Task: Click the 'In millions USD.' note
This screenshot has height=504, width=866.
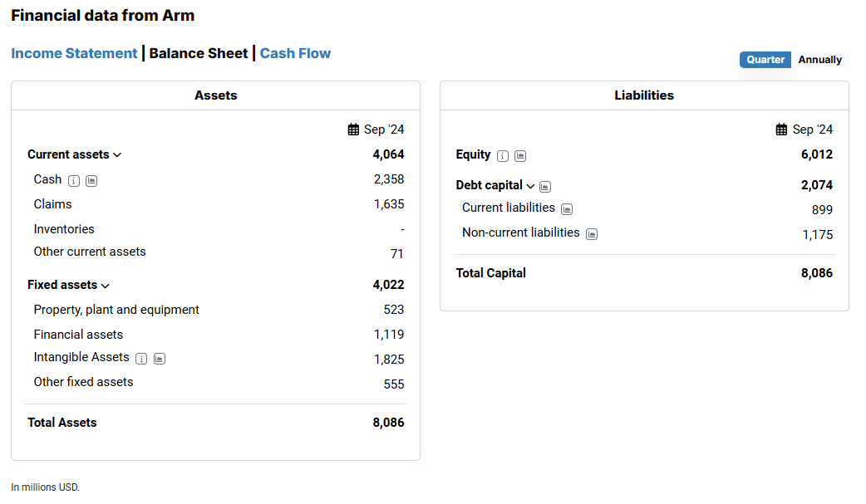Action: point(45,487)
